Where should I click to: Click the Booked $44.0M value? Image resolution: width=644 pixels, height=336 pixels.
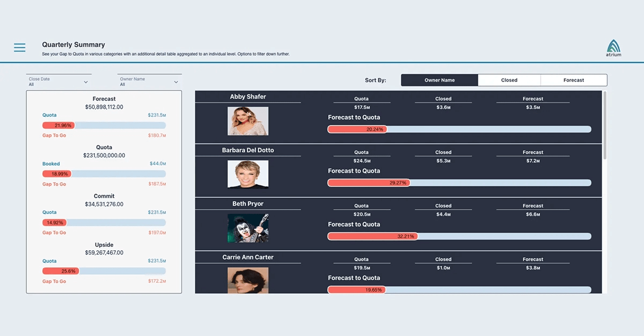tap(159, 163)
